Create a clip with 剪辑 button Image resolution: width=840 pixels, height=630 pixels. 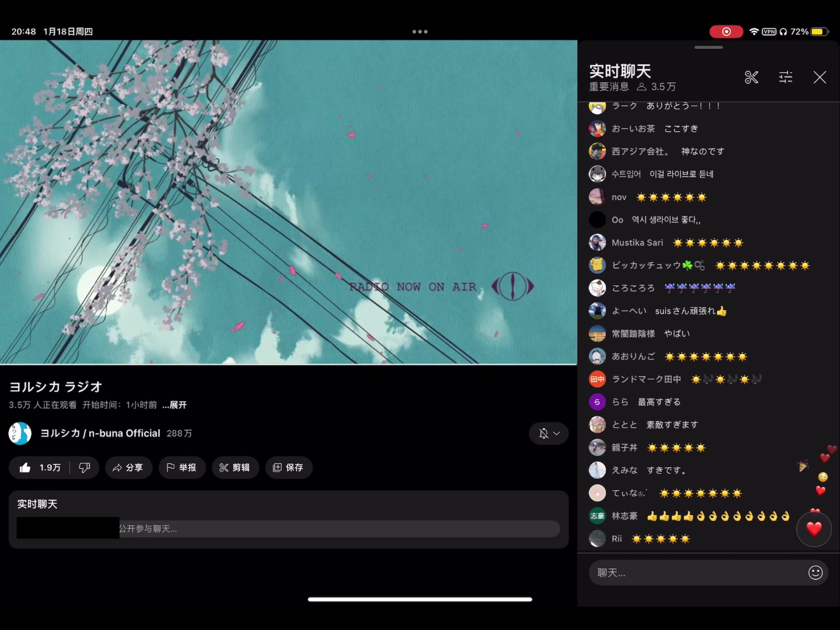(235, 467)
